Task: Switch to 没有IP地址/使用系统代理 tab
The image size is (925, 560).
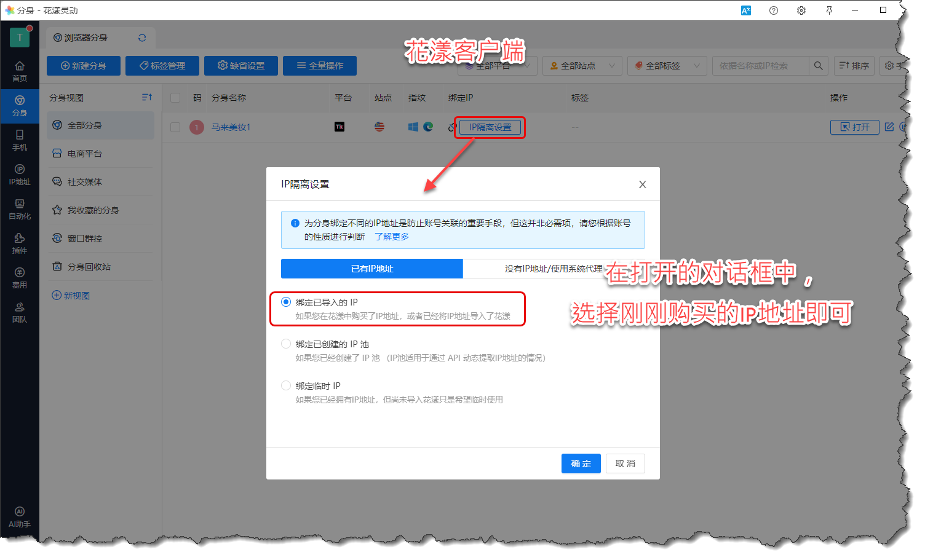Action: (554, 269)
